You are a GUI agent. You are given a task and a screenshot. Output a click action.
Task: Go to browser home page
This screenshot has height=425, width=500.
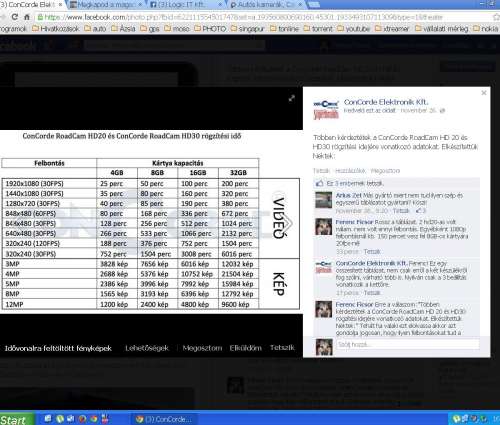point(27,17)
